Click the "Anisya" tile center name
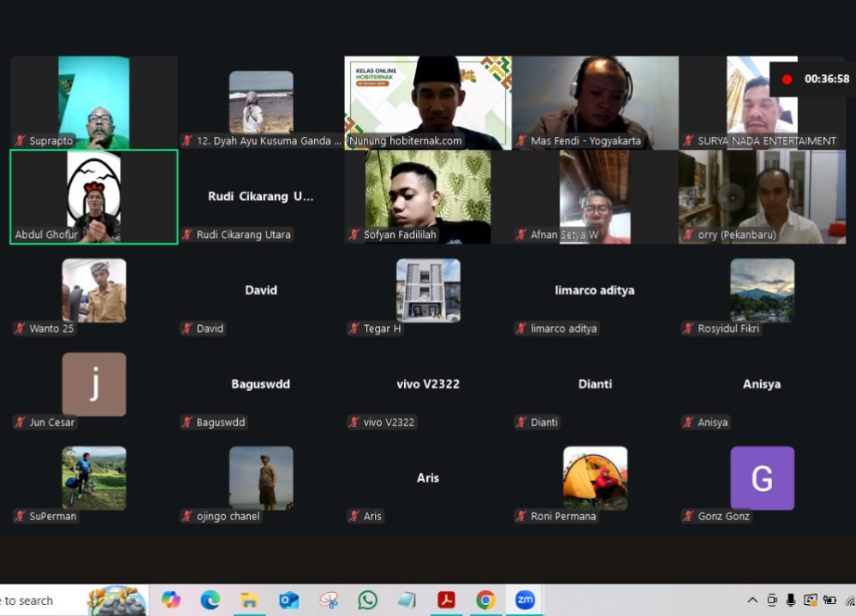Screen dimensions: 856x616 pyautogui.click(x=762, y=384)
